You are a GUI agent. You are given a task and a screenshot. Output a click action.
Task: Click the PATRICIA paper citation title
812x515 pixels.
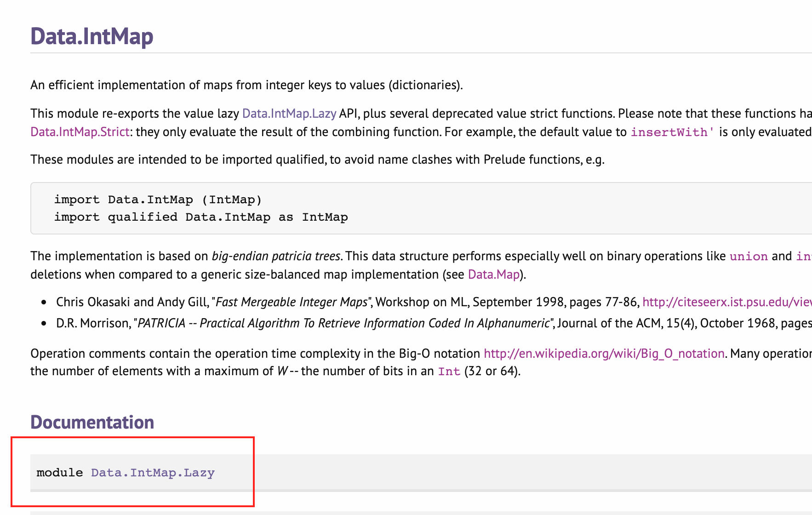click(343, 323)
